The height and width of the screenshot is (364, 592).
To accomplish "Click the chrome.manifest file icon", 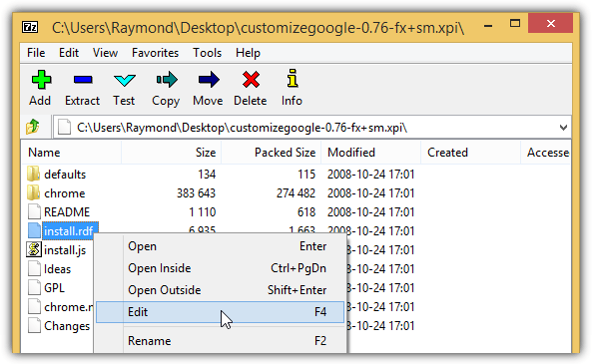I will point(34,306).
